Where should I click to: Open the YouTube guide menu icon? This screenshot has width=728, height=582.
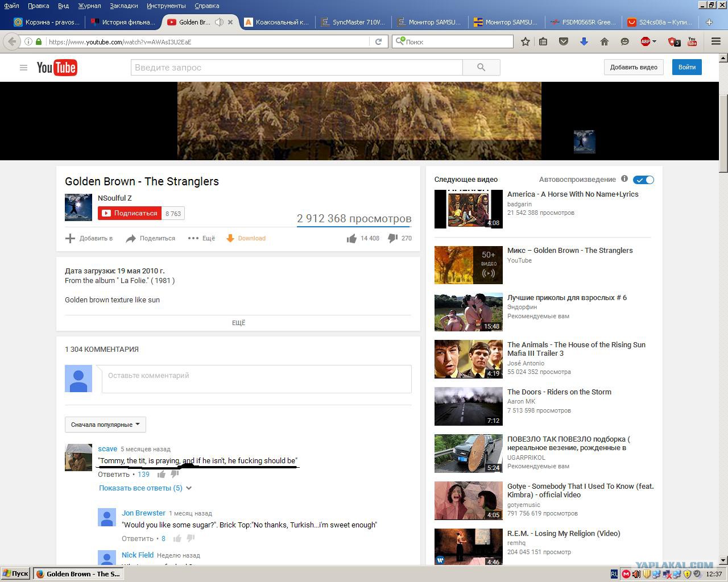[23, 68]
